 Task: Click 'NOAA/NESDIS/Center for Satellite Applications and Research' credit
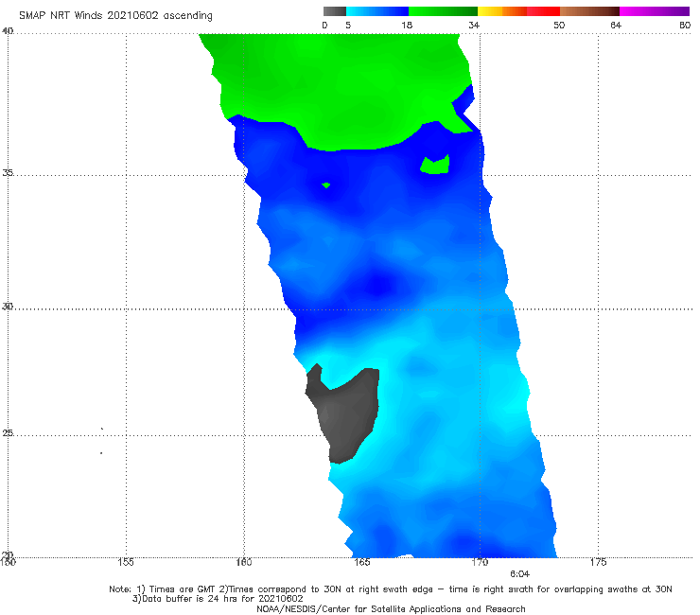click(x=391, y=609)
